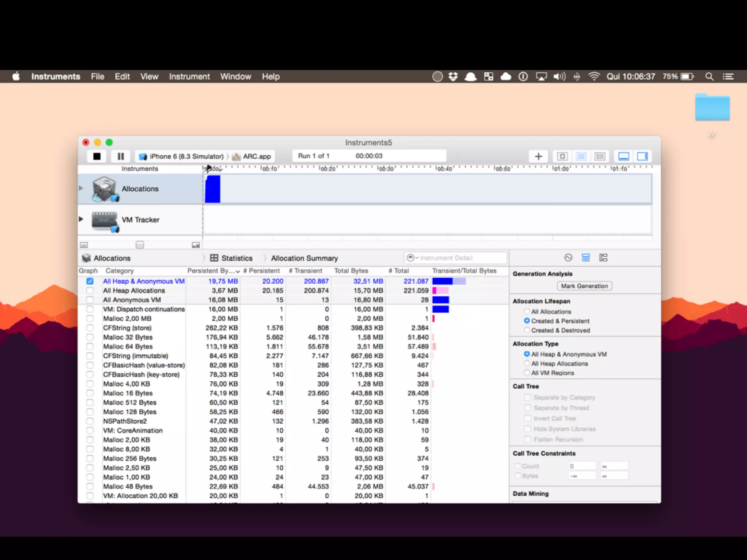
Task: Open the extended detail inspector icon
Action: click(x=603, y=258)
